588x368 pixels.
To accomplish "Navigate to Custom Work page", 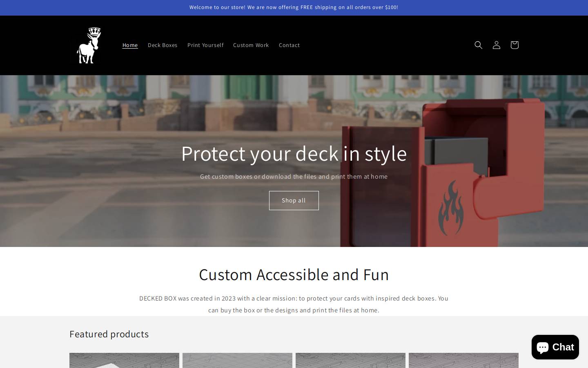I will tap(251, 45).
